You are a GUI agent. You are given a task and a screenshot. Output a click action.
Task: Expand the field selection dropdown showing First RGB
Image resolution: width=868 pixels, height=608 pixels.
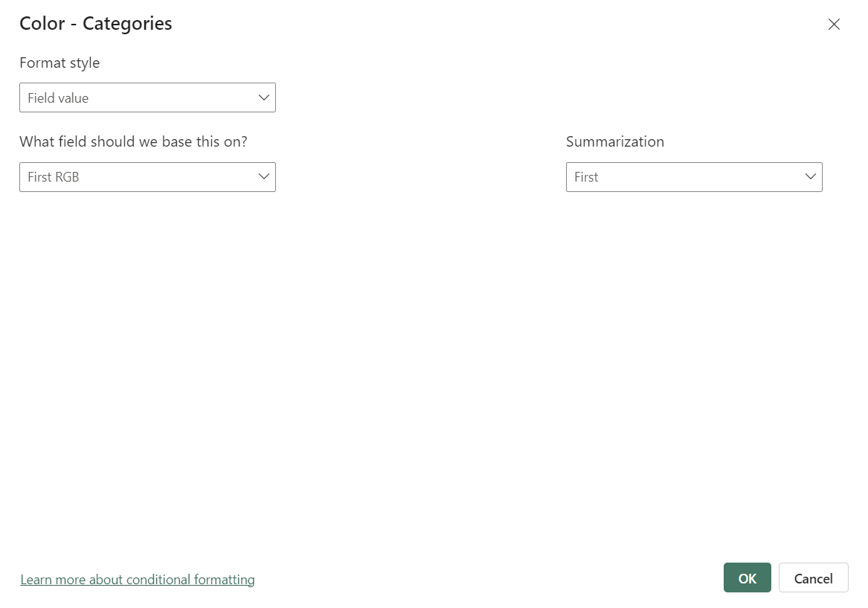tap(147, 177)
